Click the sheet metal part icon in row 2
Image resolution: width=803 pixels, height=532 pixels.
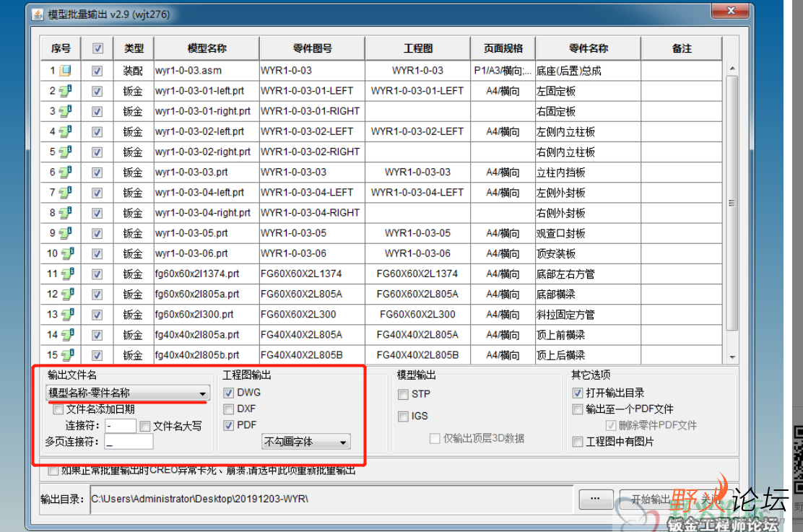[x=66, y=91]
